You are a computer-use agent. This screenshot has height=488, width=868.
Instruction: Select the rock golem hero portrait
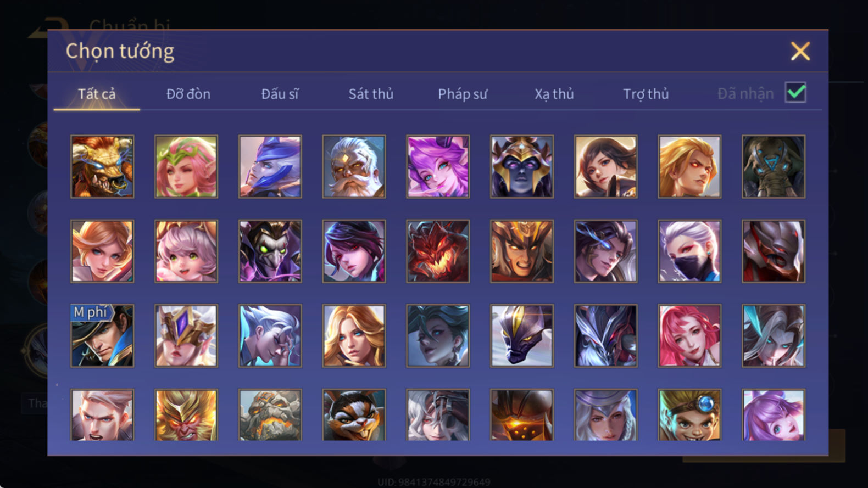tap(270, 415)
